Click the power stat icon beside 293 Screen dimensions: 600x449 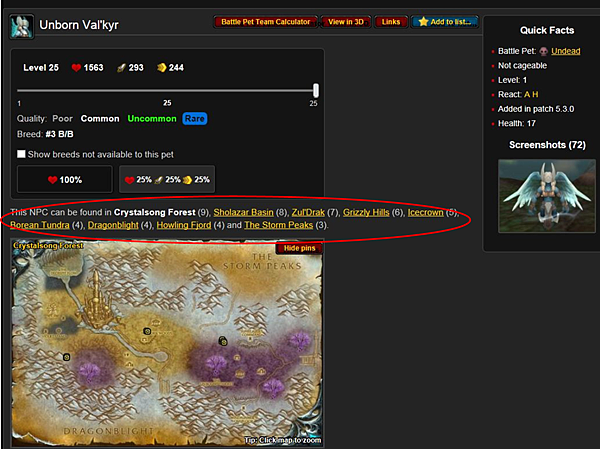coord(121,68)
